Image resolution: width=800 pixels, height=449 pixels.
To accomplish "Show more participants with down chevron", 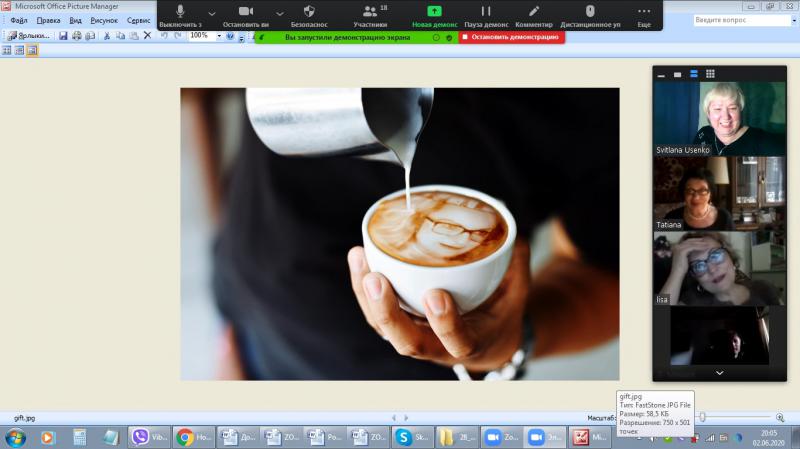I will pyautogui.click(x=719, y=373).
